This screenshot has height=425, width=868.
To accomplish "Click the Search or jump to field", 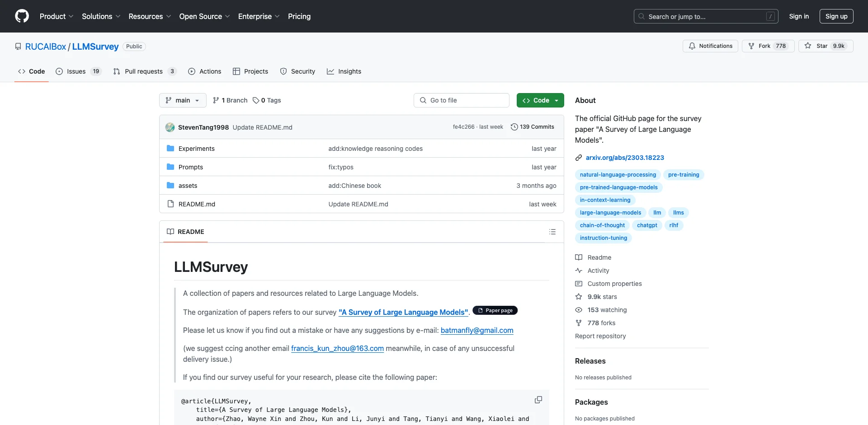I will pos(706,16).
